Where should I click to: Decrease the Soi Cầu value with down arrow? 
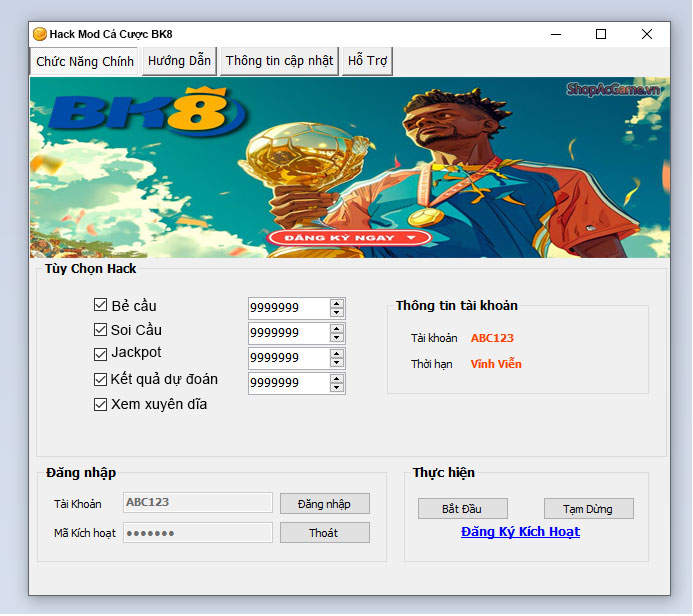pos(337,338)
